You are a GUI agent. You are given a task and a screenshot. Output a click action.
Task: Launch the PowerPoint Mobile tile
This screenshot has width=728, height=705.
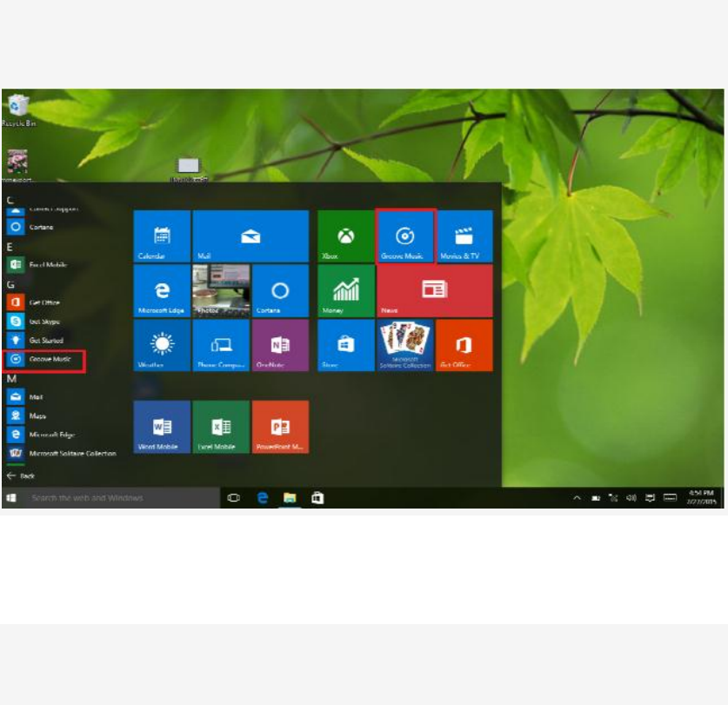click(280, 427)
